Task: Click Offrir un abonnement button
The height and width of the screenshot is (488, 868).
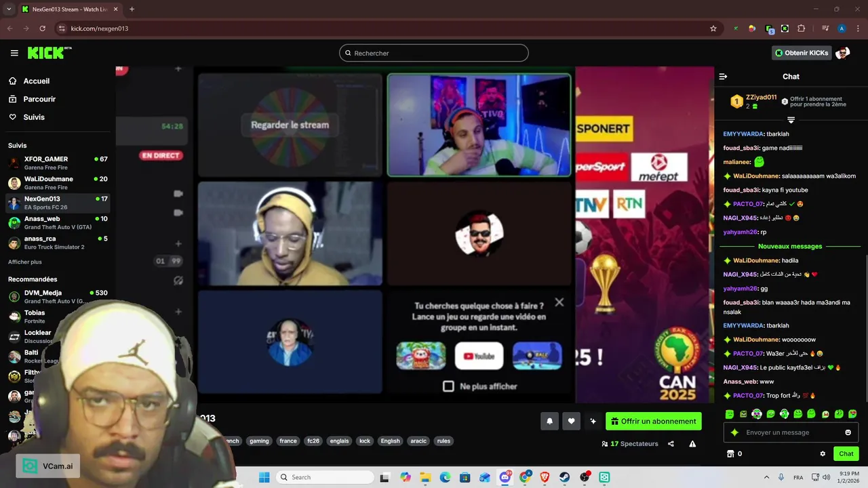Action: coord(654,421)
